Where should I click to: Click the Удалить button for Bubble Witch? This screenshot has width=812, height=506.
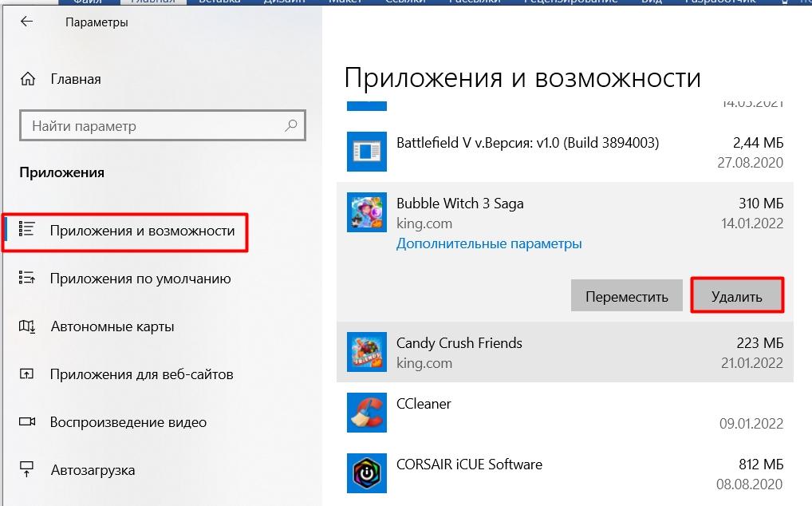(x=737, y=296)
